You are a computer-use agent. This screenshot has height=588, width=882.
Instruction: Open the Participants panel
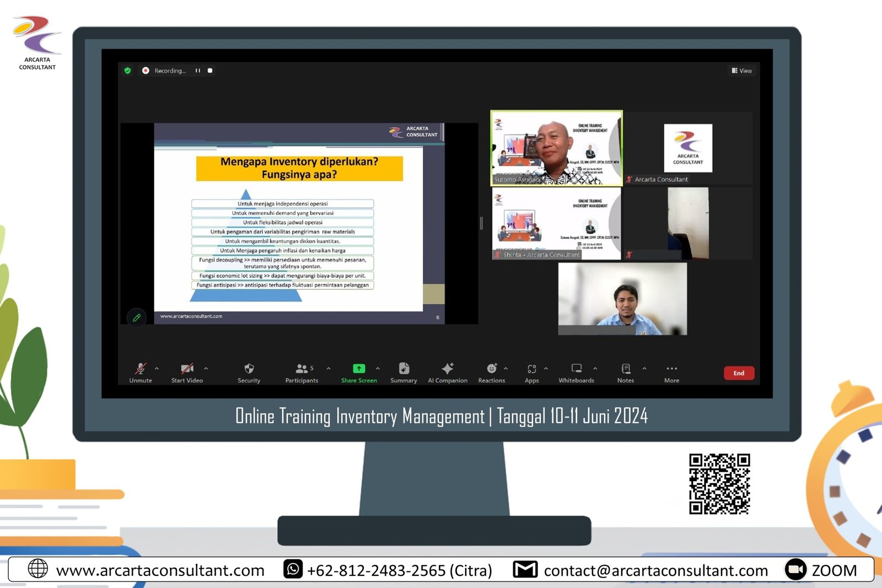click(x=302, y=369)
